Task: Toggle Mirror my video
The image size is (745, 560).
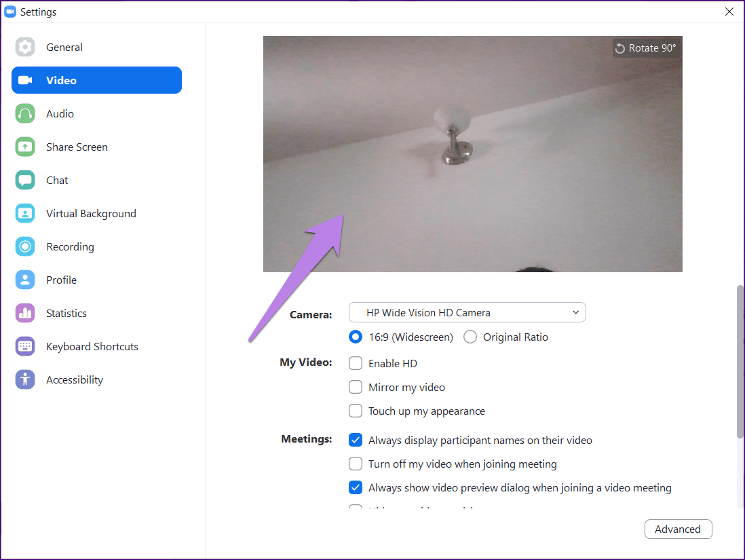Action: tap(356, 388)
